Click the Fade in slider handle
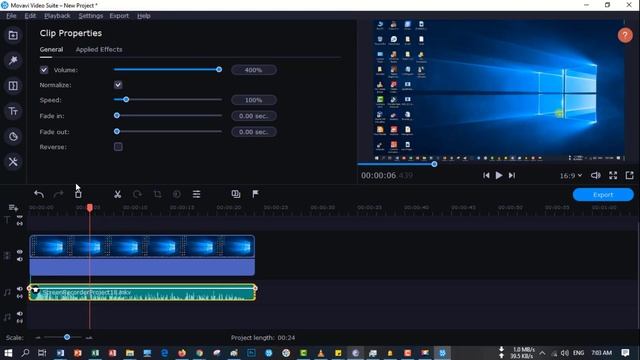 click(117, 116)
